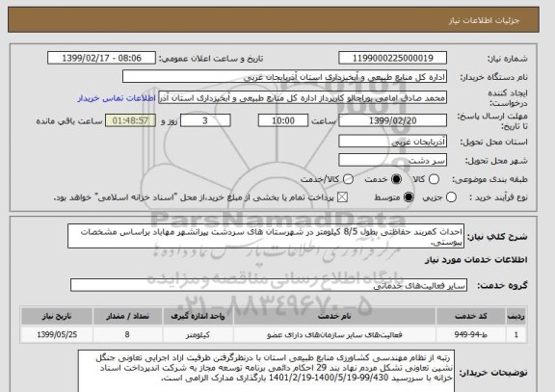Image resolution: width=555 pixels, height=392 pixels.
Task: Click the ایجاد کننده درخواست field
Action: point(303,97)
